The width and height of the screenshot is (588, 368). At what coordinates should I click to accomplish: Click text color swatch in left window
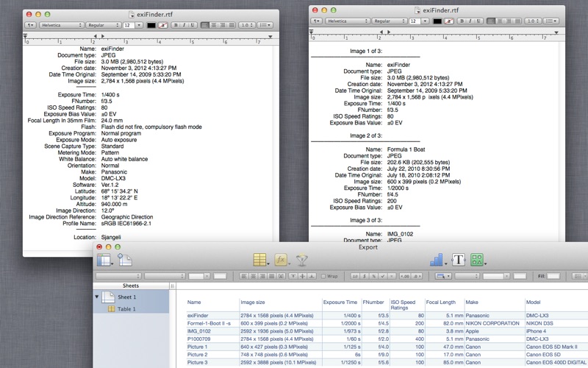pos(151,25)
